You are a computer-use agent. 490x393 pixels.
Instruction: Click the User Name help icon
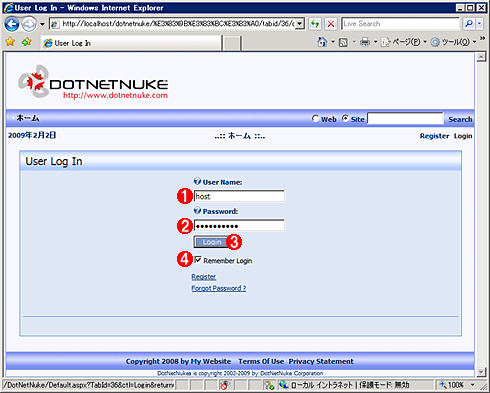click(x=197, y=181)
